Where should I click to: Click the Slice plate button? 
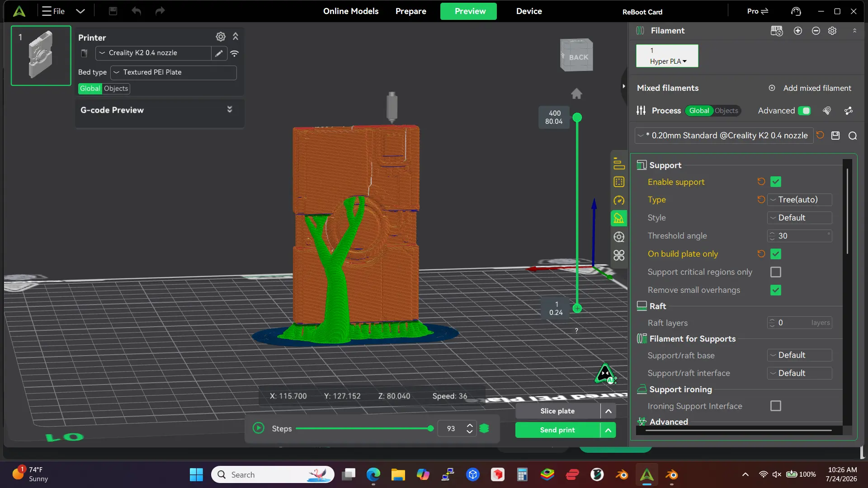pos(557,411)
